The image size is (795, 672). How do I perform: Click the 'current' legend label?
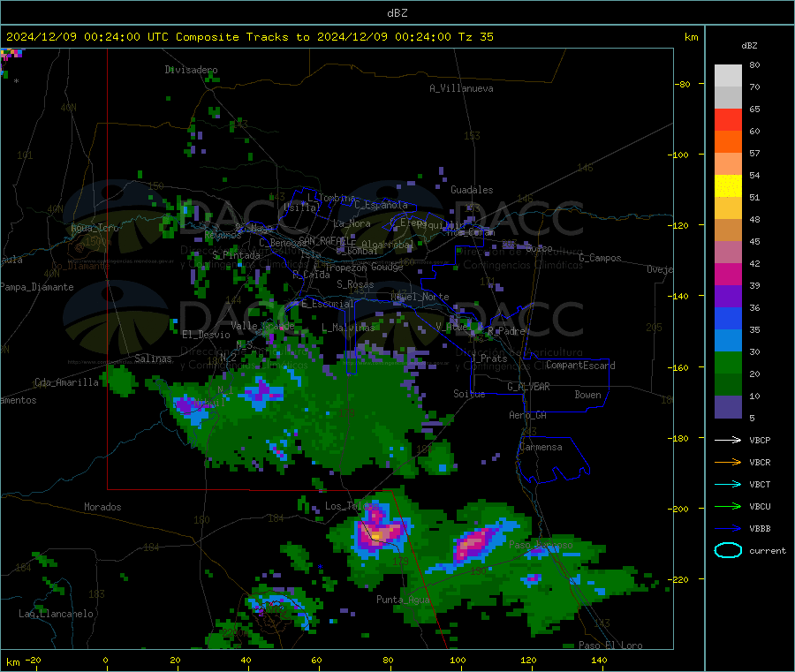pos(768,550)
